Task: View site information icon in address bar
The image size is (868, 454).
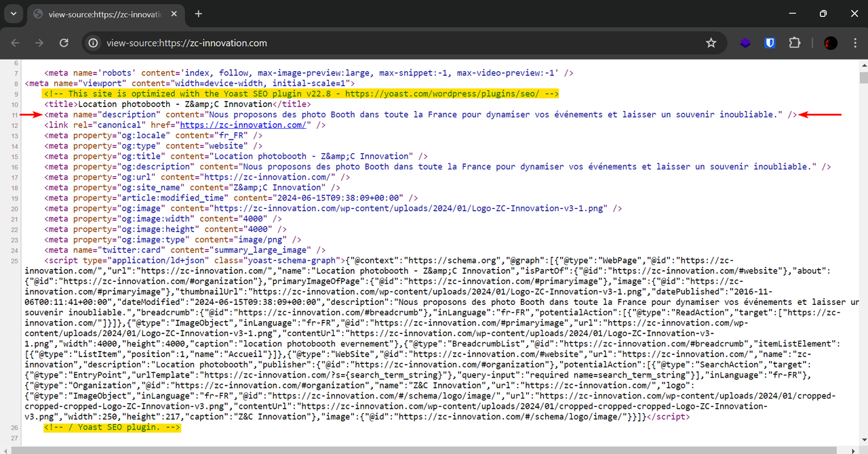Action: tap(94, 43)
